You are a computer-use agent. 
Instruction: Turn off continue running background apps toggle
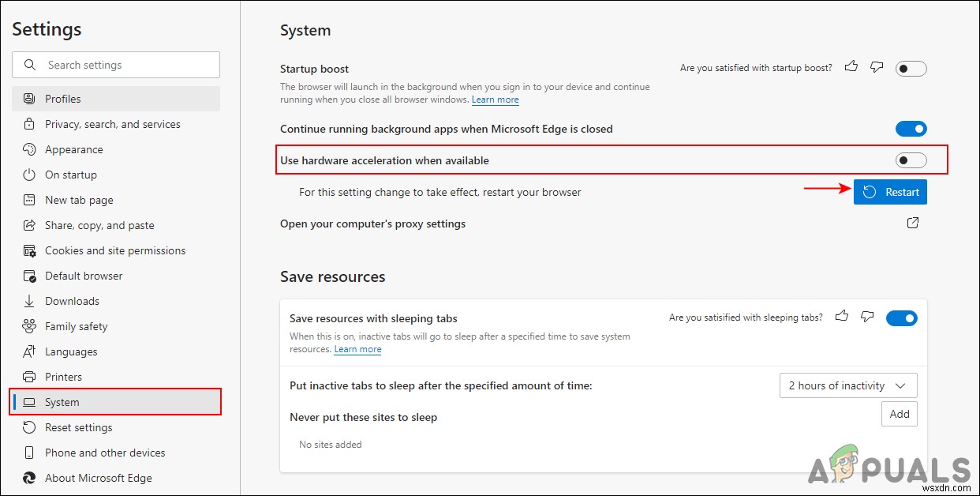click(911, 129)
